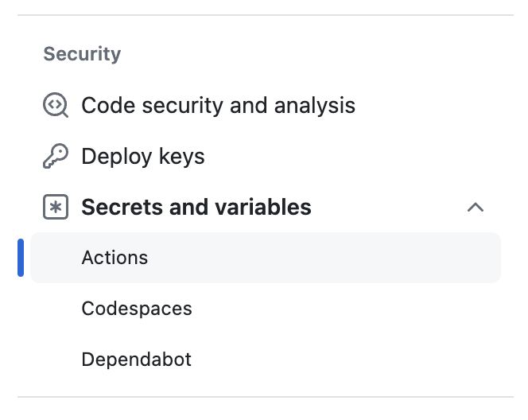Screen dimensions: 528x420
Task: Click the word 'keys' in Deploy keys
Action: pyautogui.click(x=182, y=157)
